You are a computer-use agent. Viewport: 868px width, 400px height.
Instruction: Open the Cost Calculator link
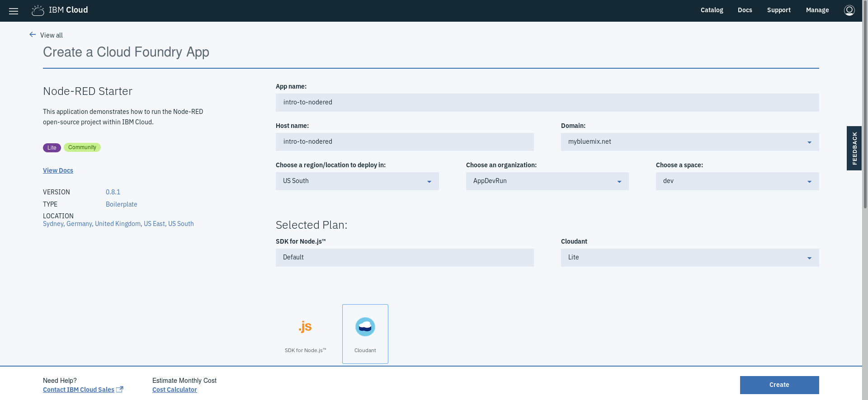[x=175, y=390]
